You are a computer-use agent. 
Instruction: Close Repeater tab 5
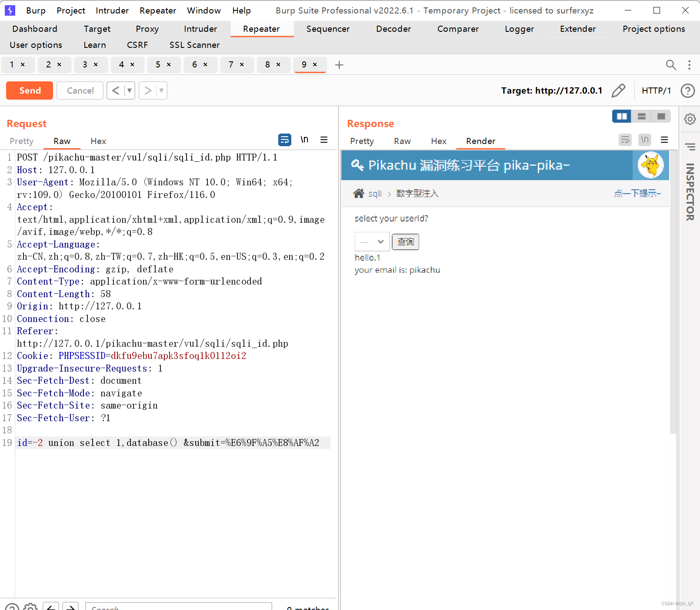point(169,65)
